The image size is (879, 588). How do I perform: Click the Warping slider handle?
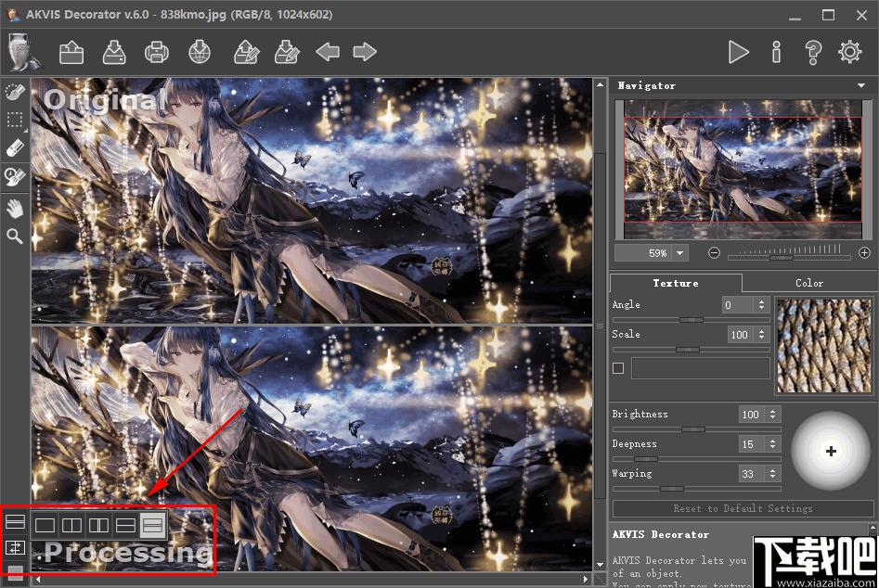[x=671, y=489]
